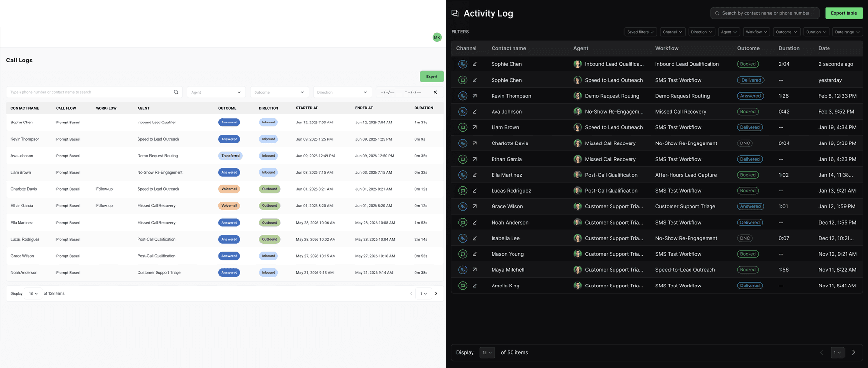This screenshot has height=368, width=868.
Task: Click the phone channel icon in the Isabella Lee row
Action: tap(463, 238)
